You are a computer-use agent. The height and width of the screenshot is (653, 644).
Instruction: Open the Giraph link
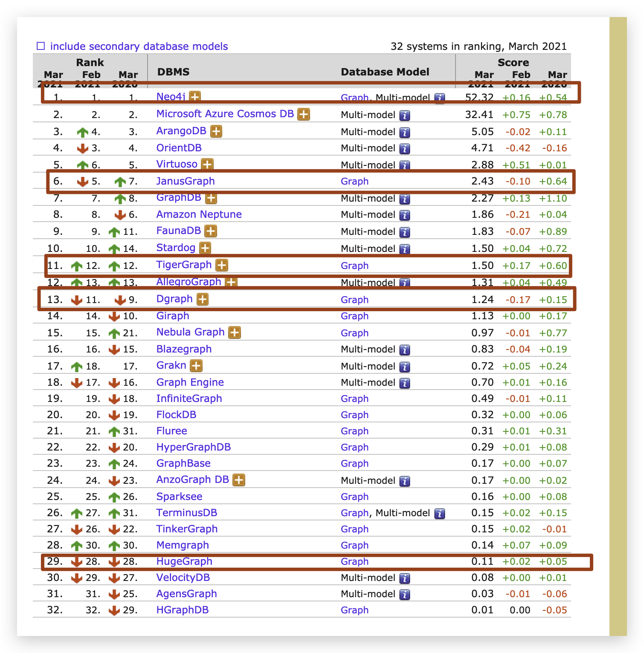pos(173,316)
